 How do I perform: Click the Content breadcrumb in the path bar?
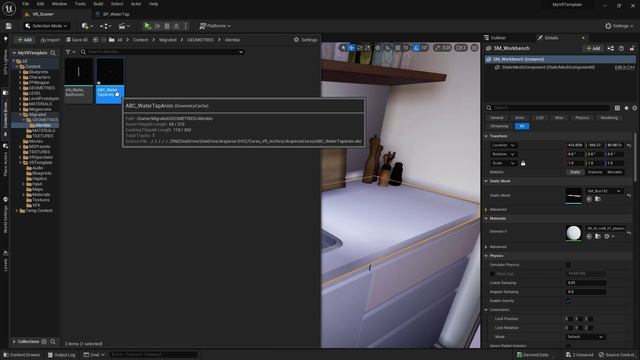tap(140, 40)
